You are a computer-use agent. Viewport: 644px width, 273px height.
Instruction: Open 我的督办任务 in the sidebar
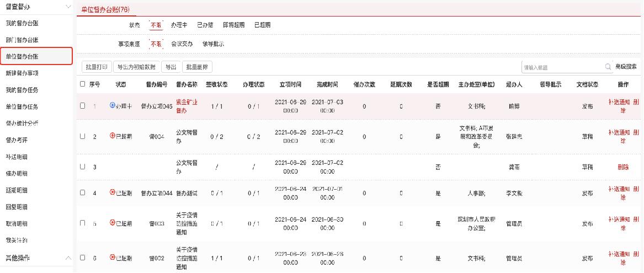(22, 90)
